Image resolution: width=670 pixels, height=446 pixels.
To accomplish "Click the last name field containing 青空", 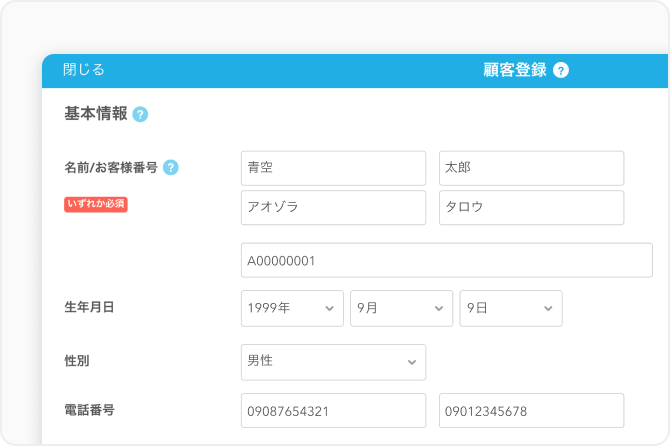I will [x=333, y=168].
